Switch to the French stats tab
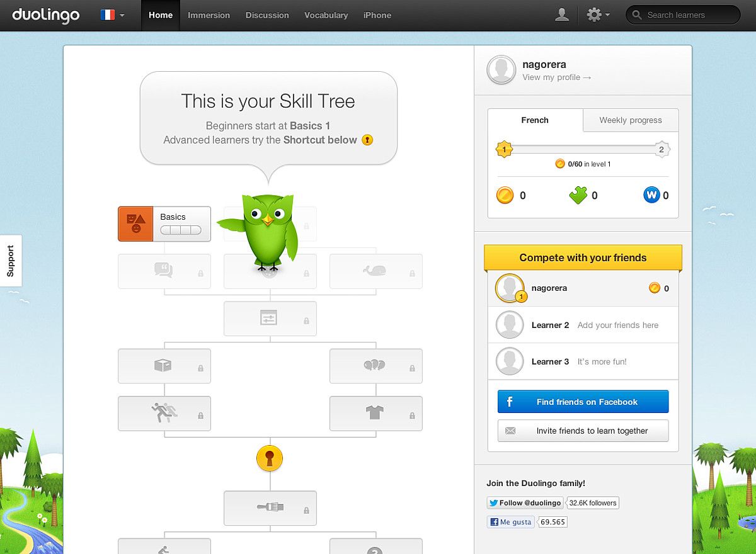756x554 pixels. 535,120
